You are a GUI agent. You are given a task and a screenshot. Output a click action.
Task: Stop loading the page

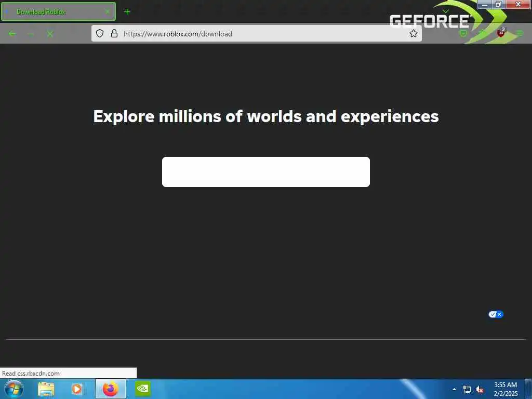(50, 34)
